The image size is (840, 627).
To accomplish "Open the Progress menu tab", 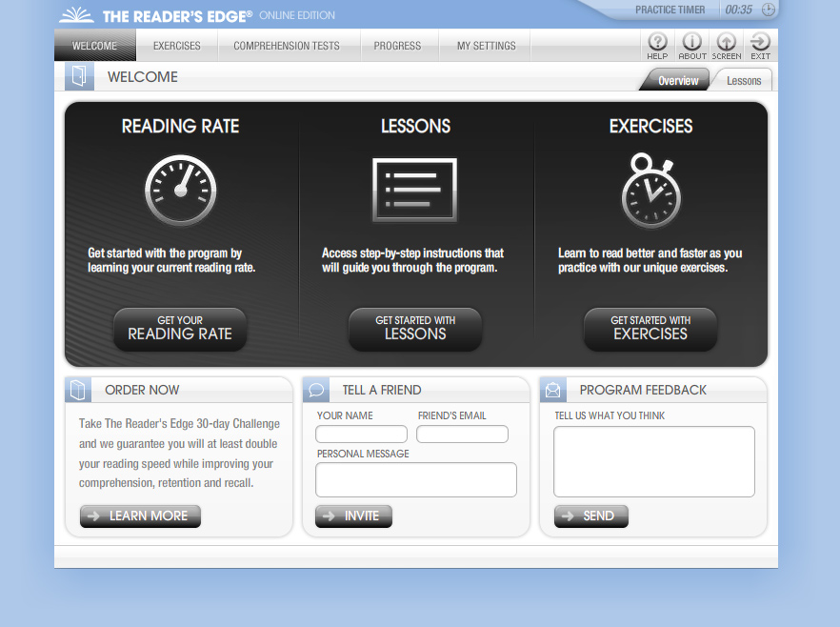I will pos(397,46).
